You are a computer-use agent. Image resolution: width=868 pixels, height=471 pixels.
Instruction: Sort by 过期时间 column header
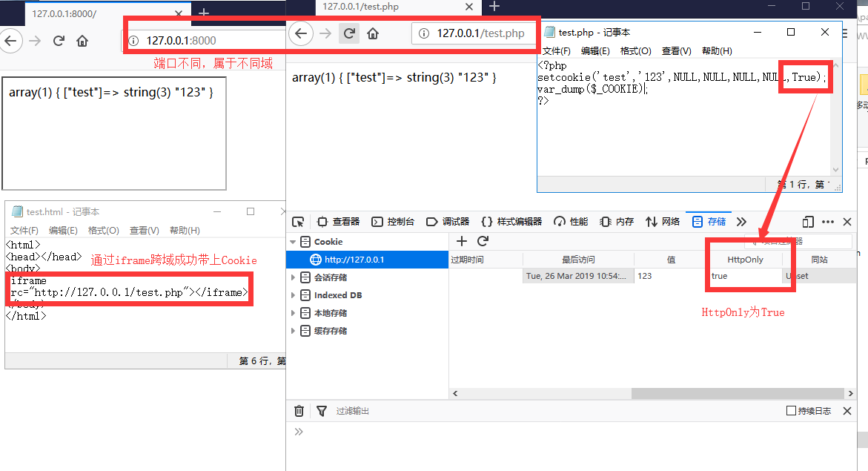point(486,260)
